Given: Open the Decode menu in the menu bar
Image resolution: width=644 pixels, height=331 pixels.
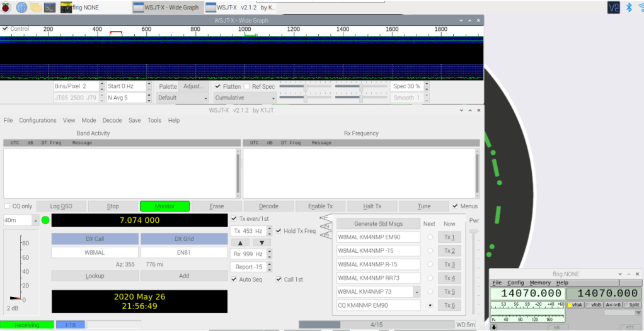Looking at the screenshot, I should (x=112, y=120).
